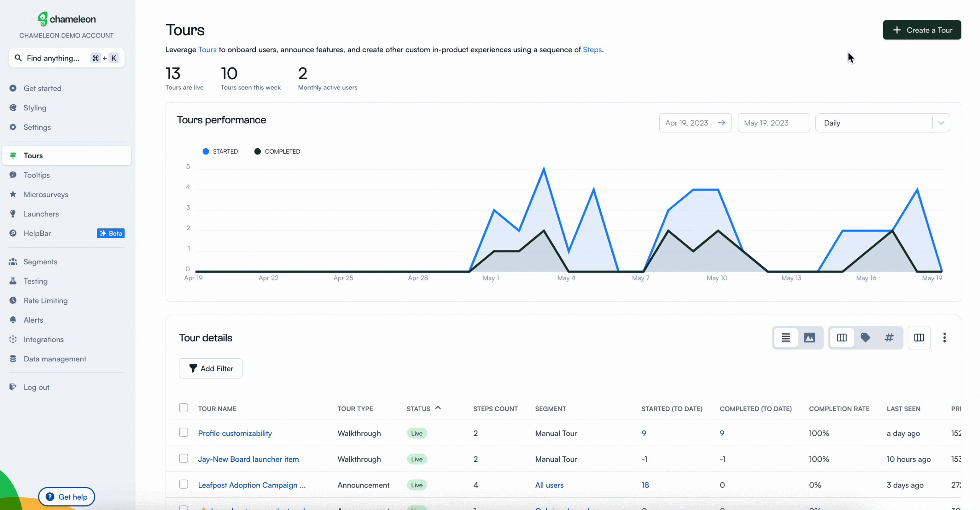980x510 pixels.
Task: Click the Daily dropdown chevron arrow
Action: click(x=941, y=123)
